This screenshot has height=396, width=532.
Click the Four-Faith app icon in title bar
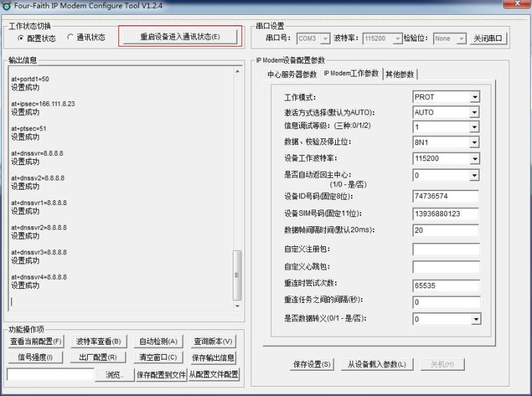point(7,6)
